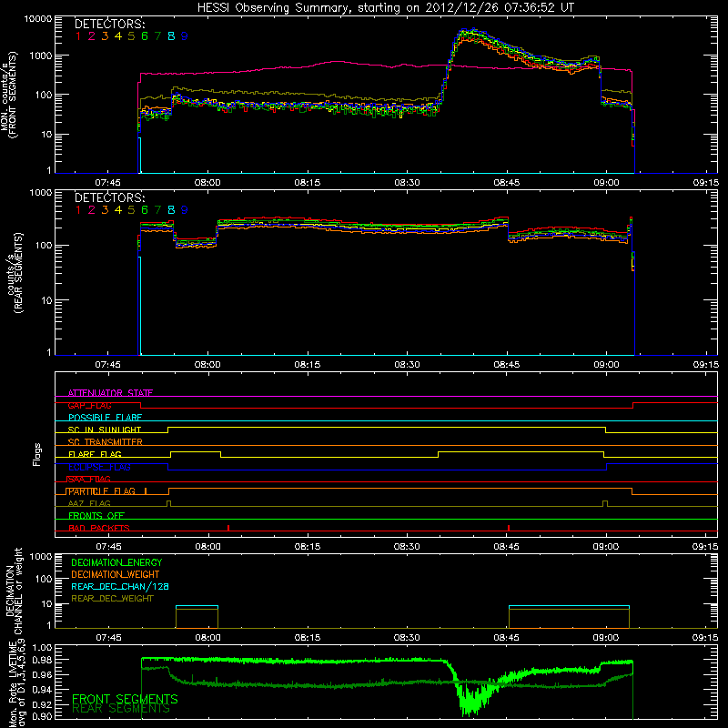This screenshot has width=728, height=728.
Task: Select detector 6 in the rear segments legend
Action: (145, 210)
